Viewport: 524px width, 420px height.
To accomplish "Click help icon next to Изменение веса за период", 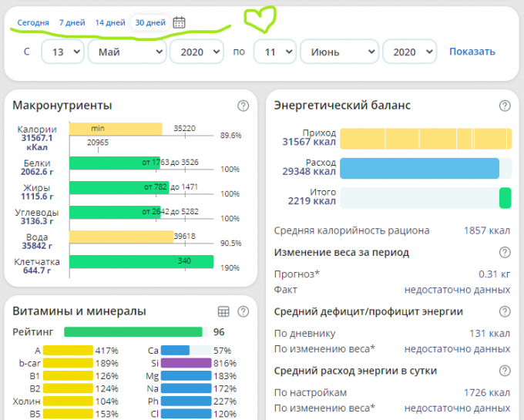I will point(505,252).
